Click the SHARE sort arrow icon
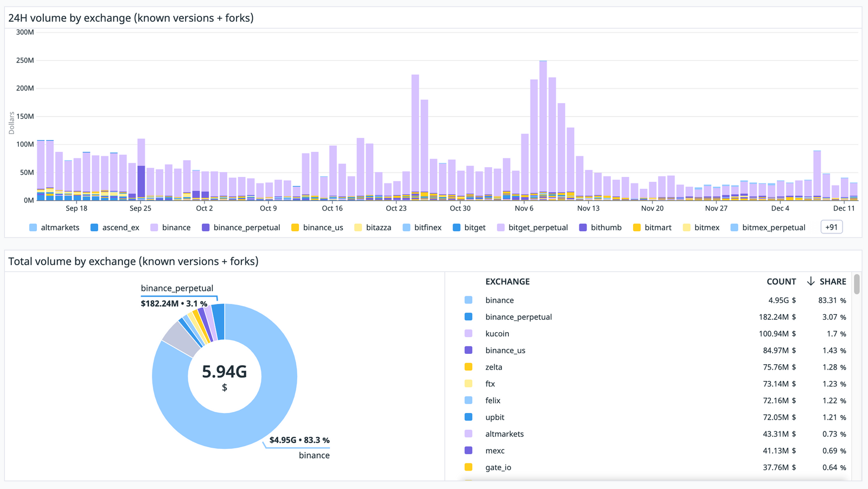This screenshot has width=868, height=489. 810,281
